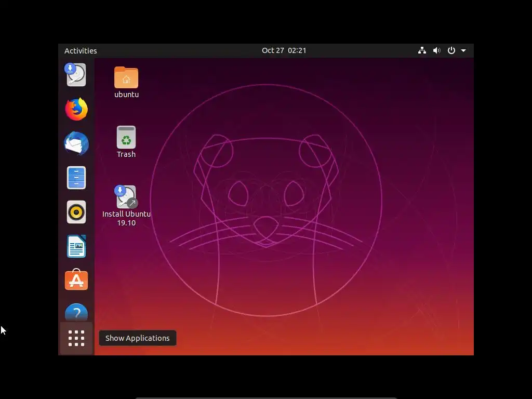Click the 'ubuntu' folder label
The height and width of the screenshot is (399, 532).
pos(126,95)
